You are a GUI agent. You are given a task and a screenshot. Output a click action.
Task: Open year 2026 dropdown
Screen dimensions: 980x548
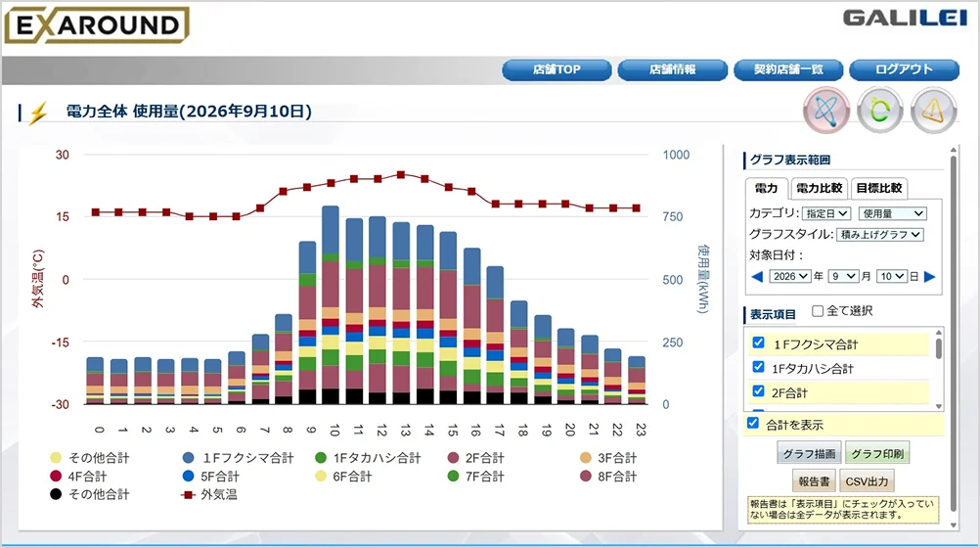789,277
